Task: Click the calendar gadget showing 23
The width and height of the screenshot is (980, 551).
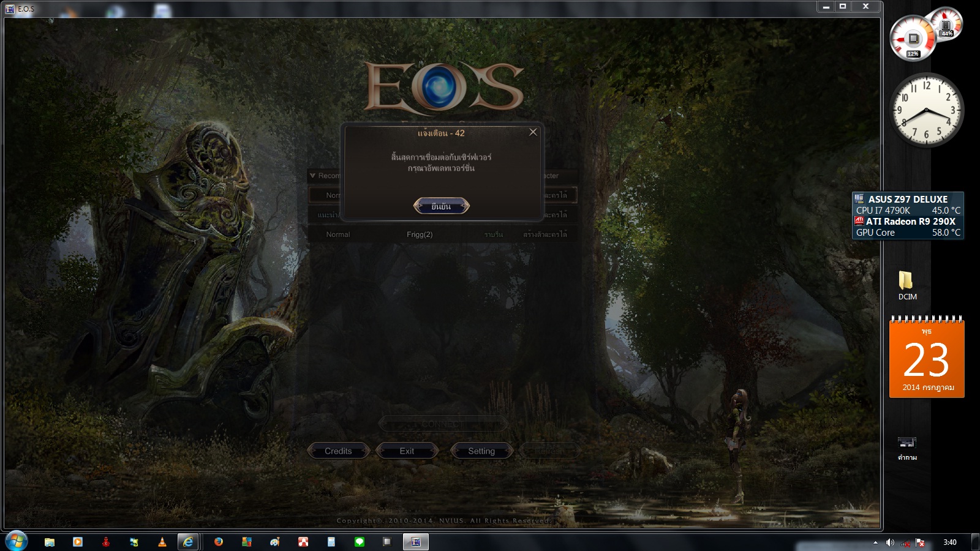Action: (927, 358)
